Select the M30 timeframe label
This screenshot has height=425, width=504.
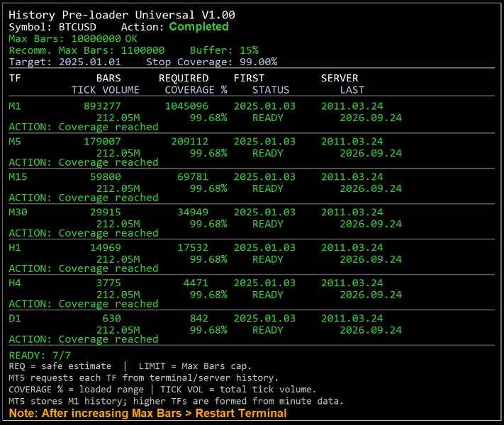(x=18, y=212)
